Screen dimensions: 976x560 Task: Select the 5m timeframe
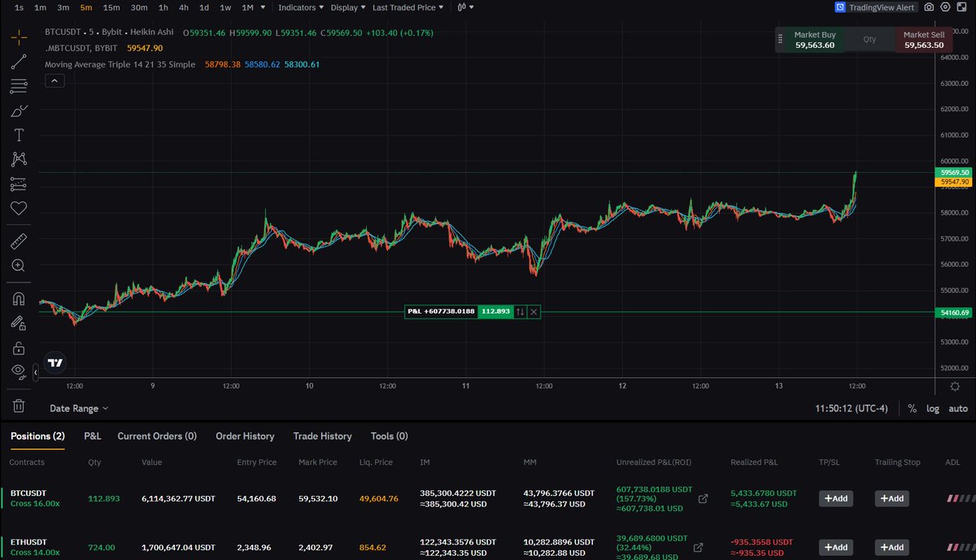pos(86,7)
